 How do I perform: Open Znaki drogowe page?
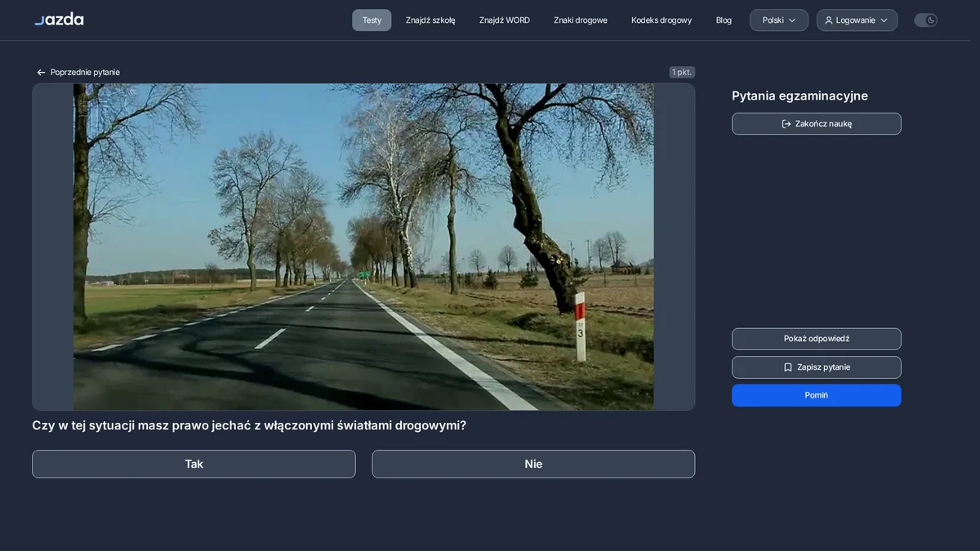click(x=581, y=20)
